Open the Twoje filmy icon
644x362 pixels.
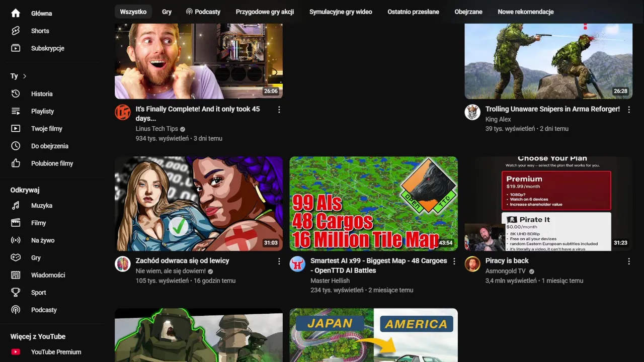pos(16,129)
